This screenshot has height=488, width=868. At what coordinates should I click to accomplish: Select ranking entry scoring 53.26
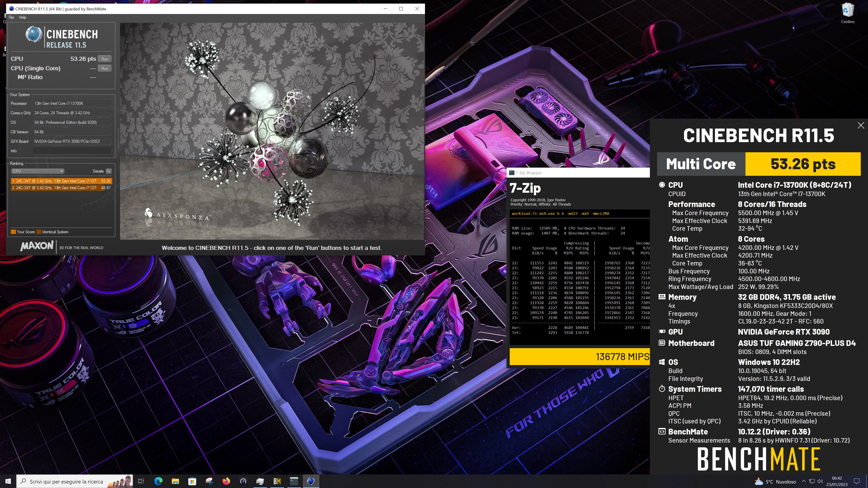coord(61,181)
